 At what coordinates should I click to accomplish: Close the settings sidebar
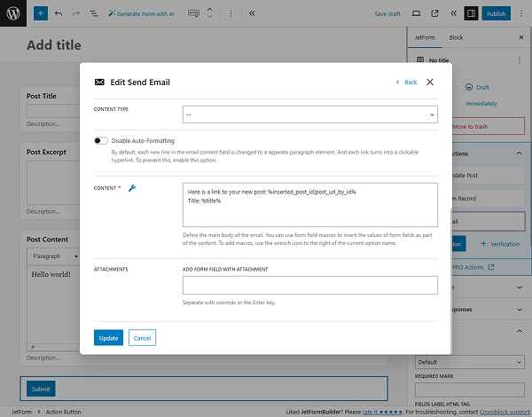coord(521,37)
